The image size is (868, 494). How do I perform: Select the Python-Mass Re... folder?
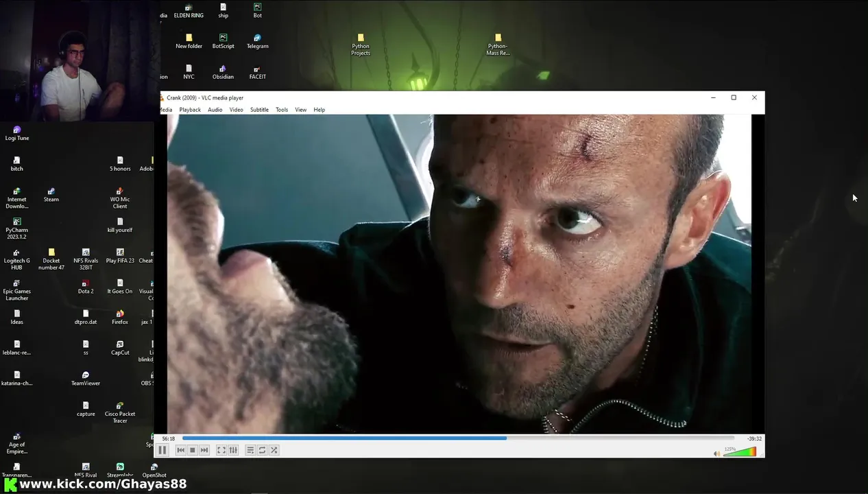[498, 45]
